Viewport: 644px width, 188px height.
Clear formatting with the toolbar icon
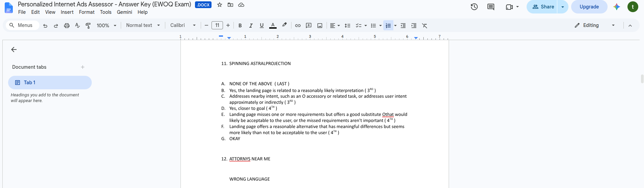[425, 26]
